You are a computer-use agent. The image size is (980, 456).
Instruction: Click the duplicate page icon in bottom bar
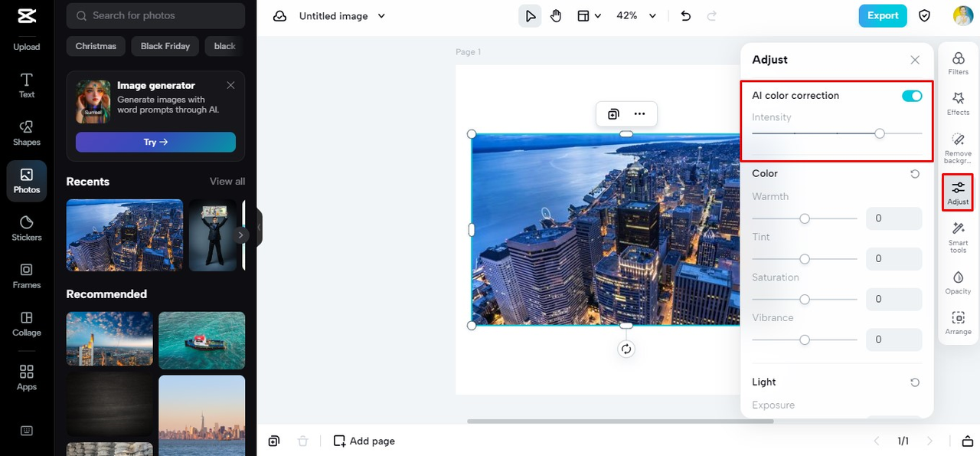click(274, 441)
